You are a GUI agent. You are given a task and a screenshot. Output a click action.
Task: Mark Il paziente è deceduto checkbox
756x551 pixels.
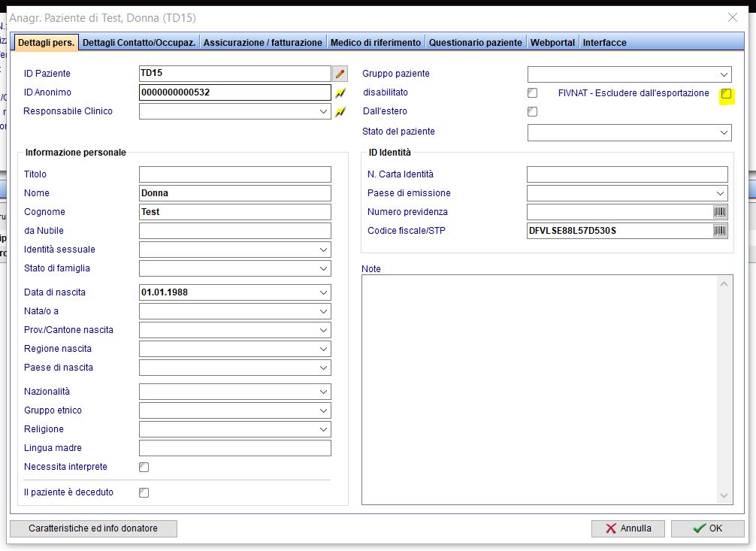tap(144, 492)
